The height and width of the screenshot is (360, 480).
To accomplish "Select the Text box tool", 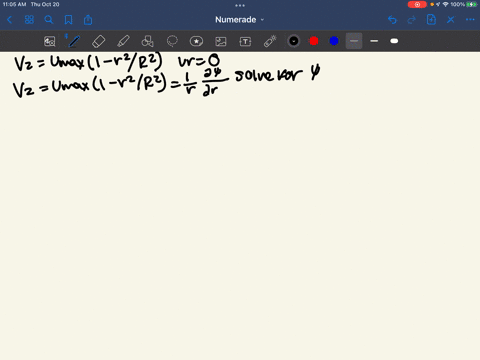I will (245, 41).
